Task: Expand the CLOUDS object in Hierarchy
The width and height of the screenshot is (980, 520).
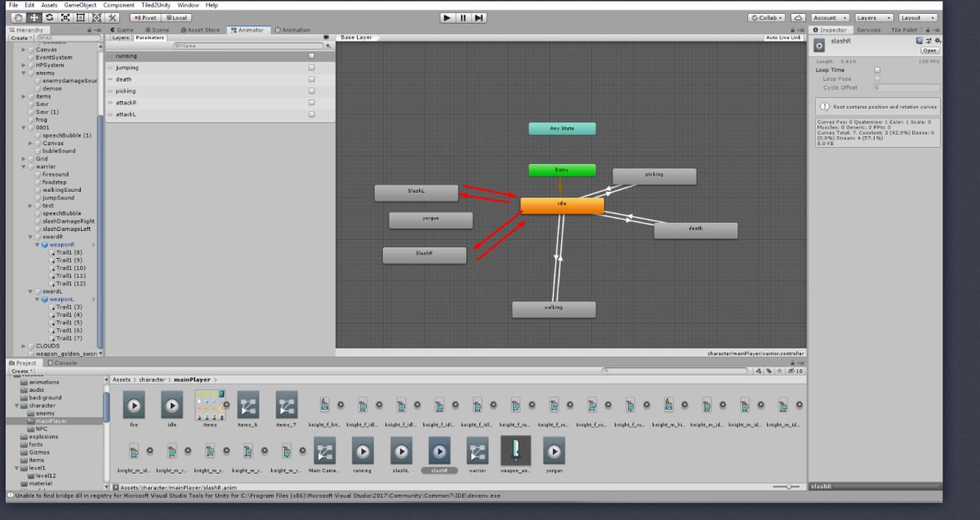Action: (x=24, y=346)
